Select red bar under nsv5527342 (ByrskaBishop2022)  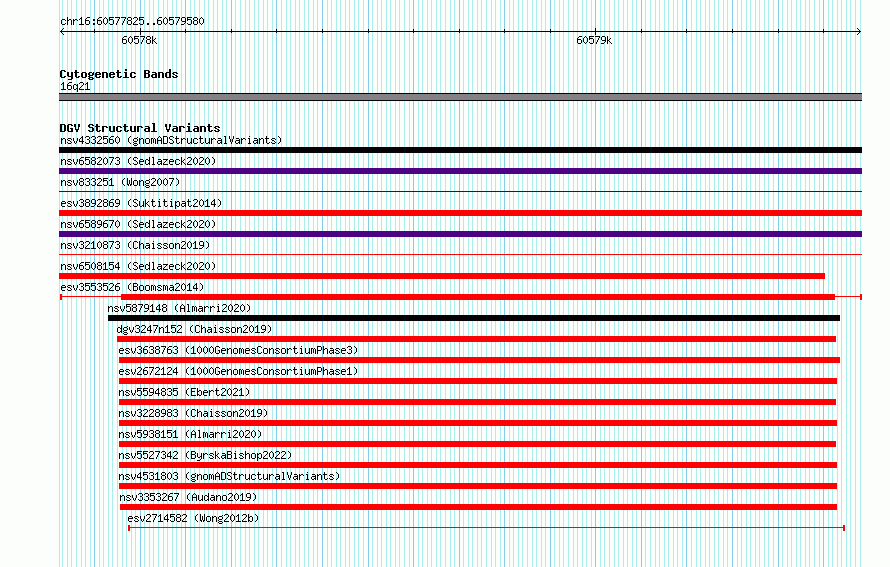(x=478, y=465)
